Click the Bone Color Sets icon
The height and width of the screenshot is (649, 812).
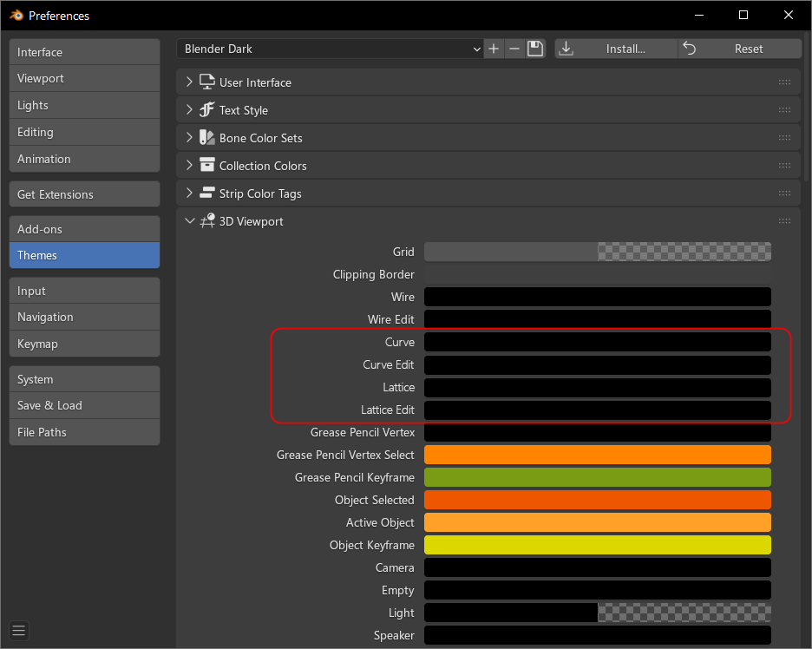point(207,138)
